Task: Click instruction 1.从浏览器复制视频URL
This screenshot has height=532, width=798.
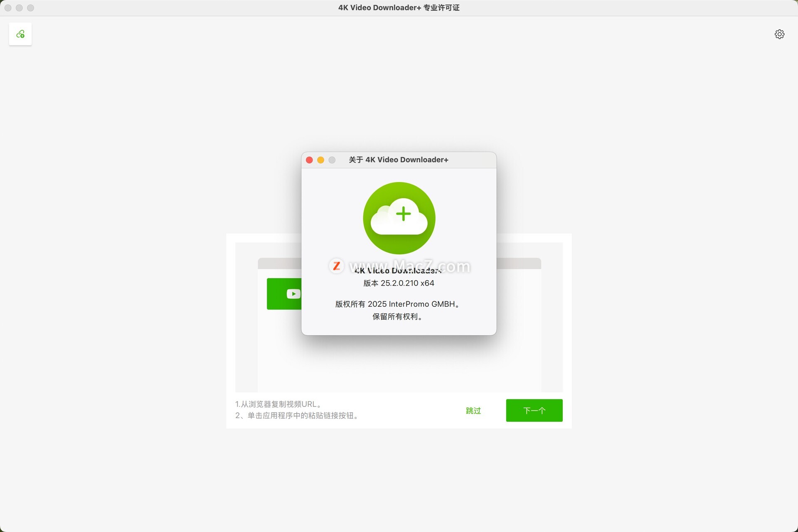Action: click(279, 404)
